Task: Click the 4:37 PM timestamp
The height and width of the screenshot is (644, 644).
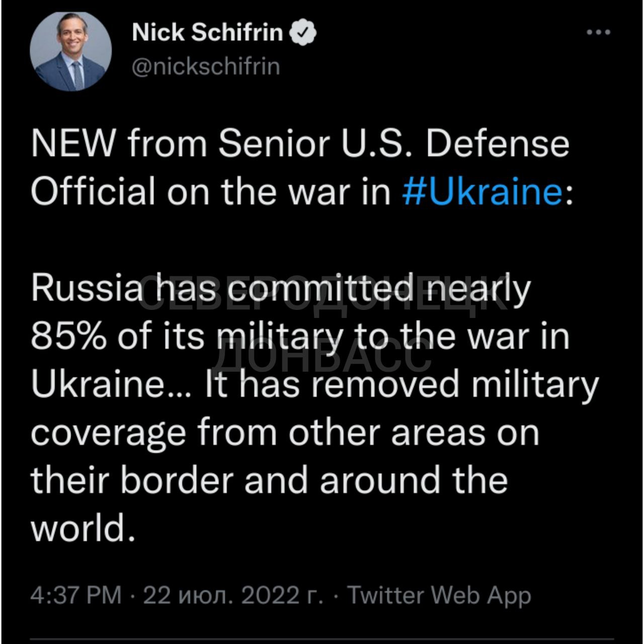Action: [76, 595]
